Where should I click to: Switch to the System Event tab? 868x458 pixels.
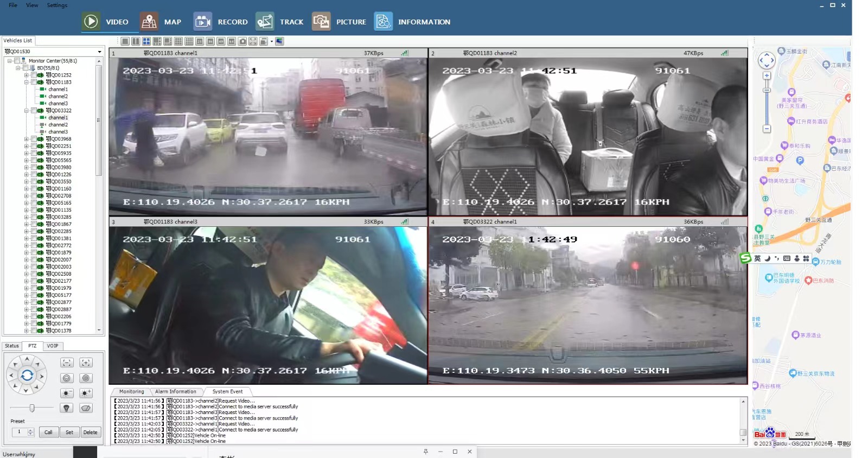[228, 391]
